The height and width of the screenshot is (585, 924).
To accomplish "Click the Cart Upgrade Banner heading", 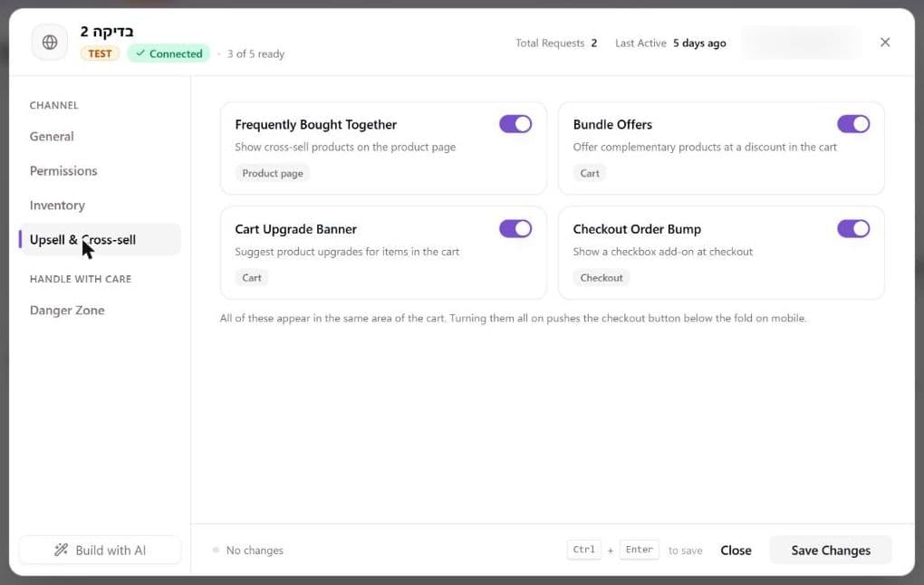I will coord(296,228).
